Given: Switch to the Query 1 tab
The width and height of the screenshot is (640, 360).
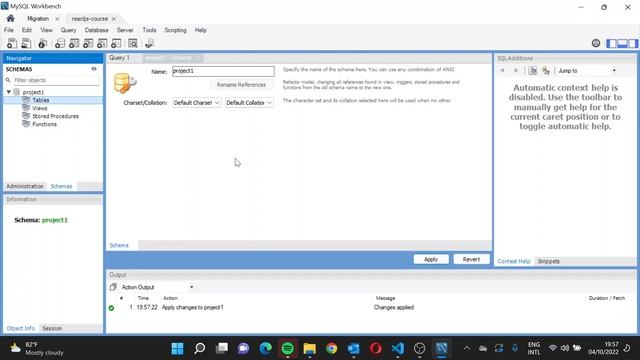Looking at the screenshot, I should tap(119, 58).
